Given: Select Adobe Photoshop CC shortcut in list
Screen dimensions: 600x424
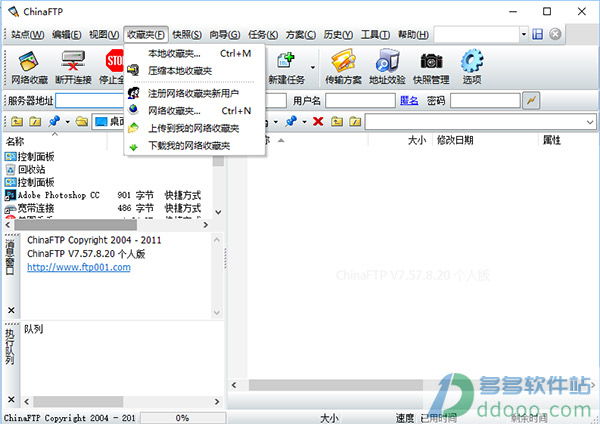Looking at the screenshot, I should click(52, 196).
